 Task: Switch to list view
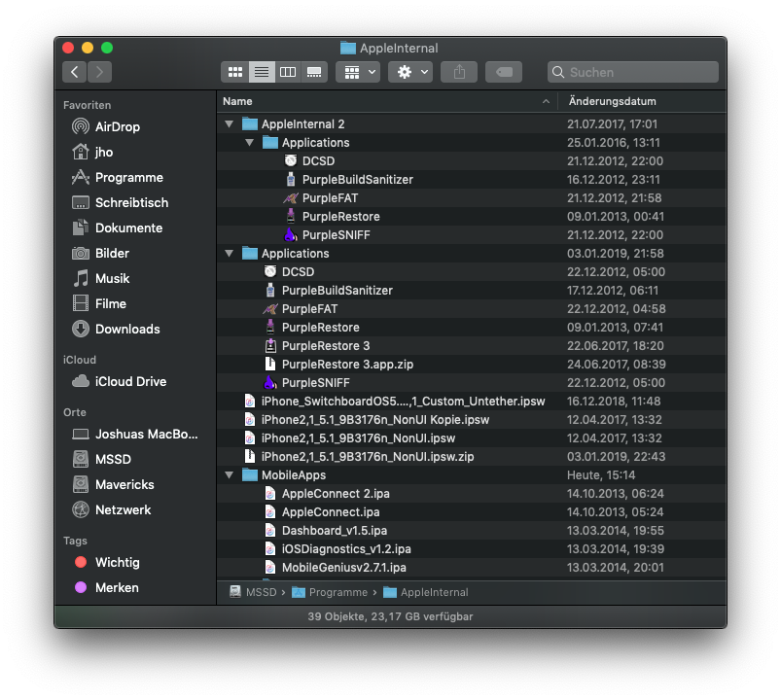pos(262,72)
